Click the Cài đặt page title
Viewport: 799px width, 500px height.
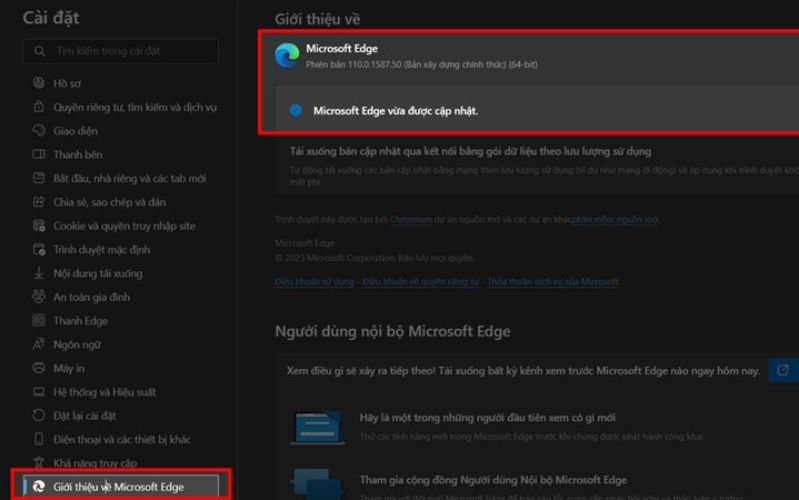(x=51, y=18)
